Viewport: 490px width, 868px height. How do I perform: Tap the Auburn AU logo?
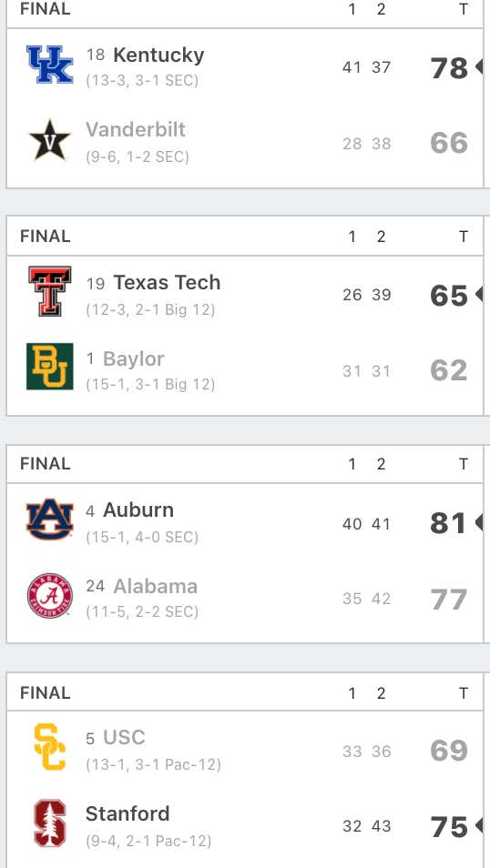pyautogui.click(x=50, y=520)
